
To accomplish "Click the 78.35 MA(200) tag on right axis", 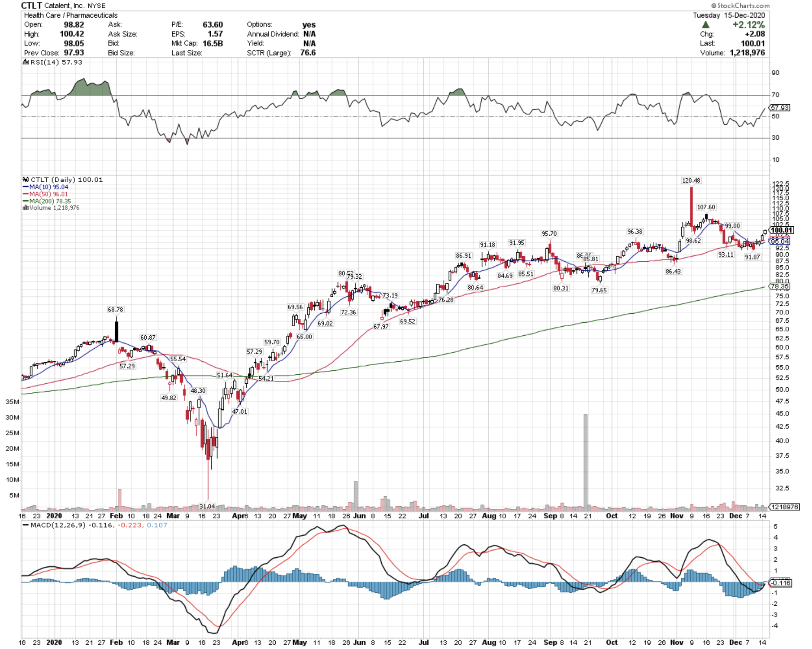I will 779,286.
